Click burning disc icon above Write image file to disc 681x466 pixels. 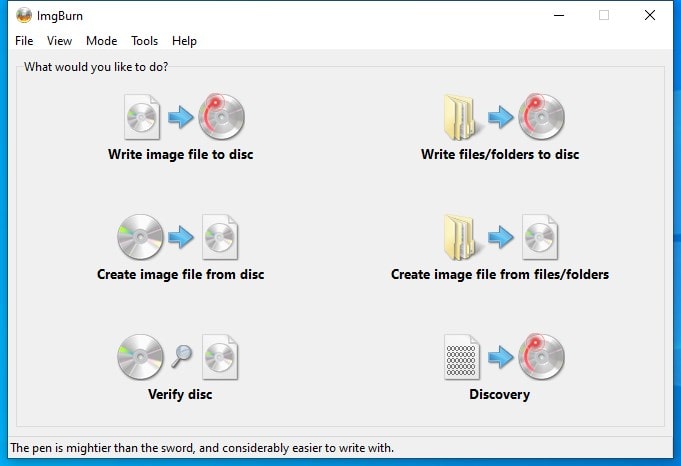pyautogui.click(x=221, y=116)
